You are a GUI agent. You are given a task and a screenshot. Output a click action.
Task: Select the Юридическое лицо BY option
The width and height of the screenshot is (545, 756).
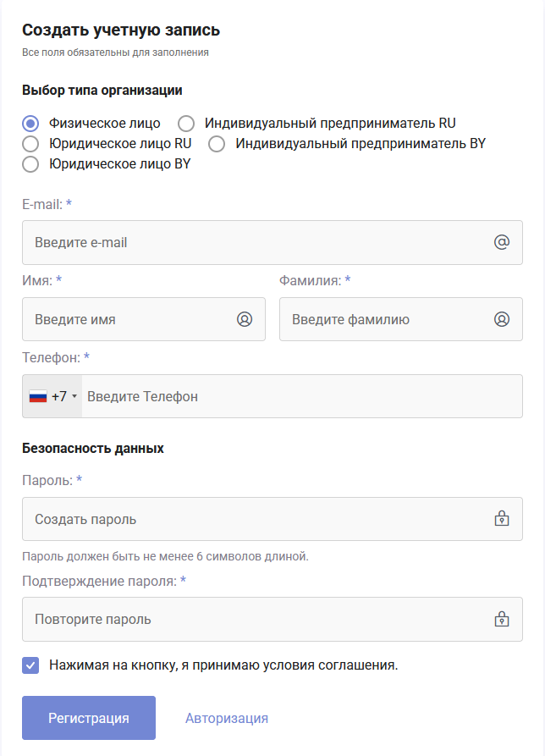(28, 163)
